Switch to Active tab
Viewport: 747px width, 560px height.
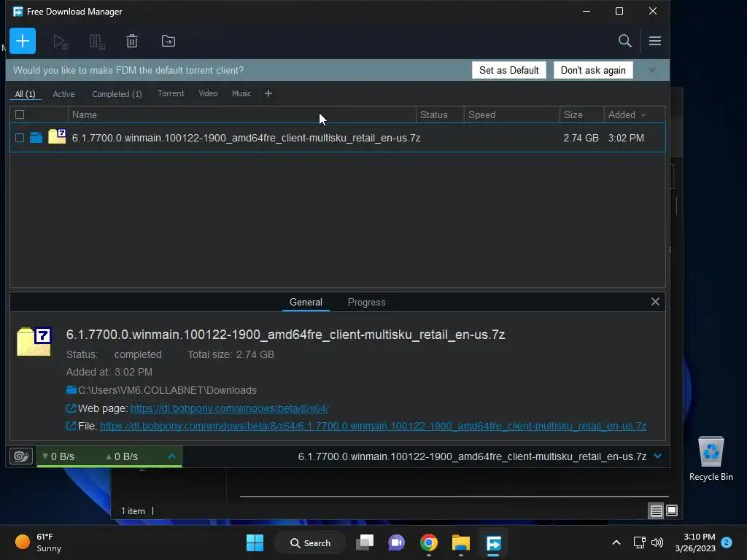point(64,94)
